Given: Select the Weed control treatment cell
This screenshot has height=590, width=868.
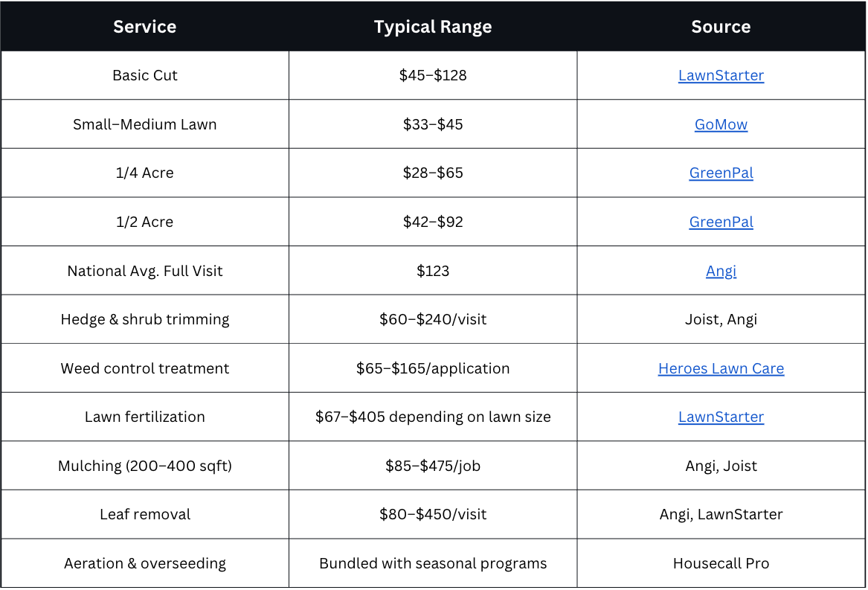Looking at the screenshot, I should click(145, 368).
